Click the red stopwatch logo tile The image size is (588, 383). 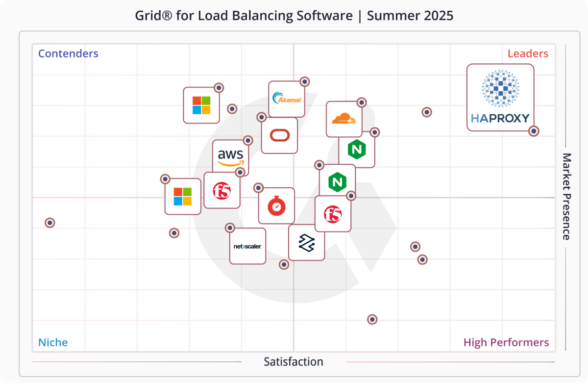(x=276, y=206)
